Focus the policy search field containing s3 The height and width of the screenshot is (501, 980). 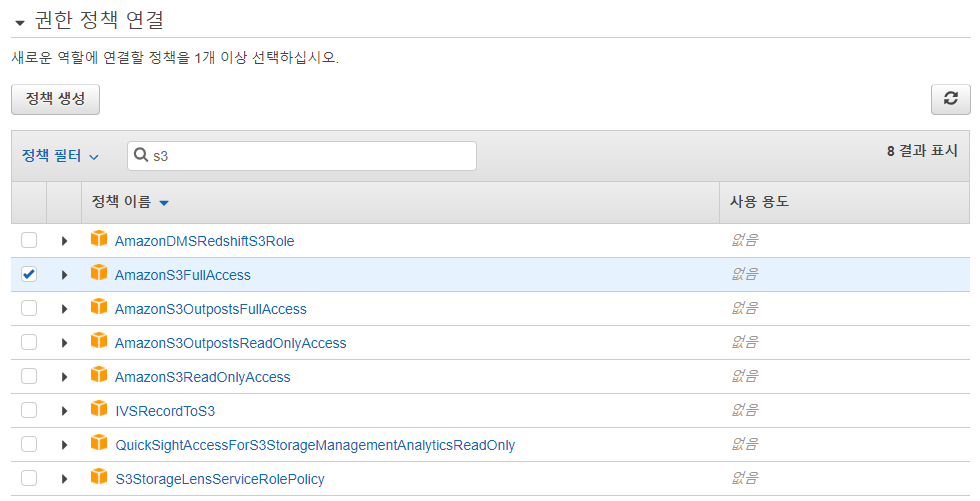click(x=302, y=156)
